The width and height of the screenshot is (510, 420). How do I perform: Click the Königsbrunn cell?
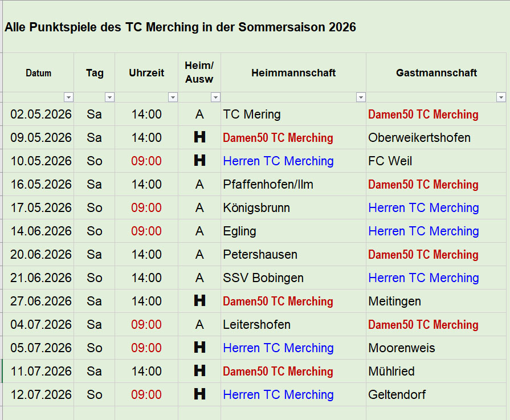(256, 208)
